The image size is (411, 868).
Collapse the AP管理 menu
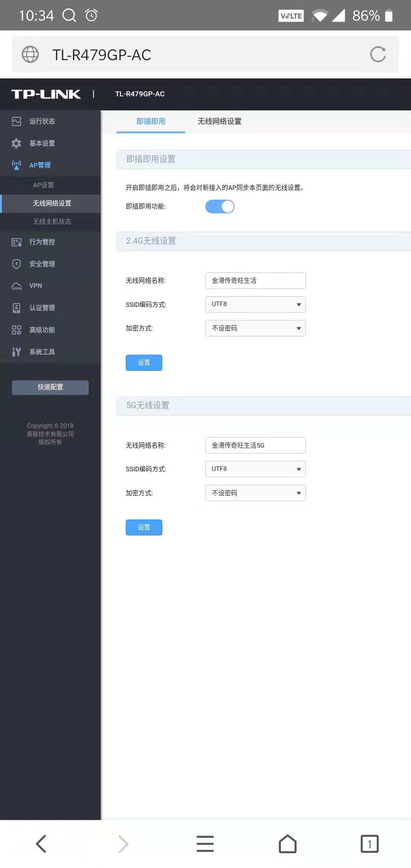click(50, 165)
